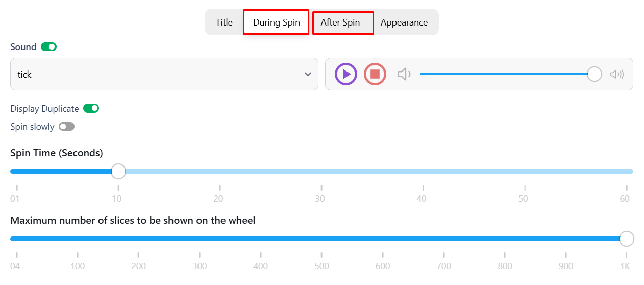
Task: Stop the sound preview playback
Action: (375, 74)
